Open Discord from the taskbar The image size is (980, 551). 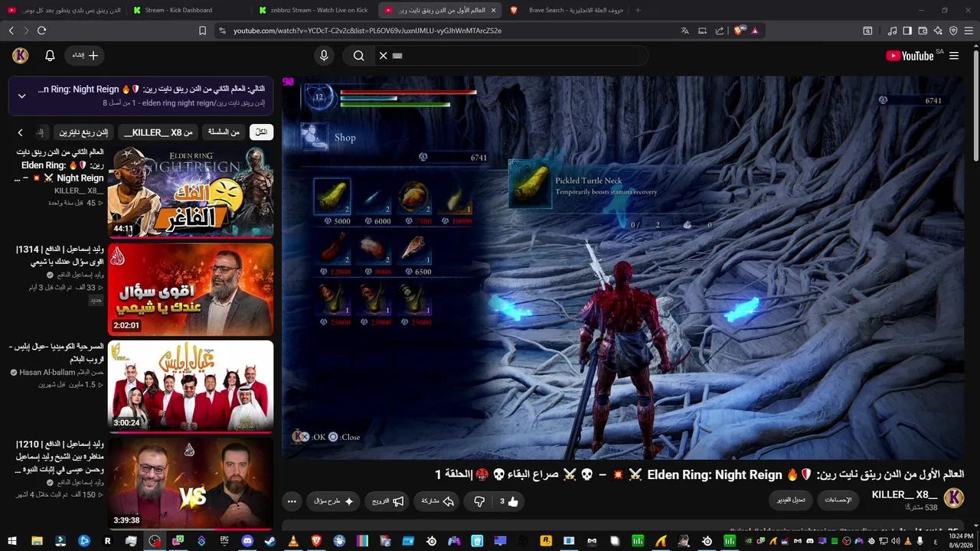point(247,541)
